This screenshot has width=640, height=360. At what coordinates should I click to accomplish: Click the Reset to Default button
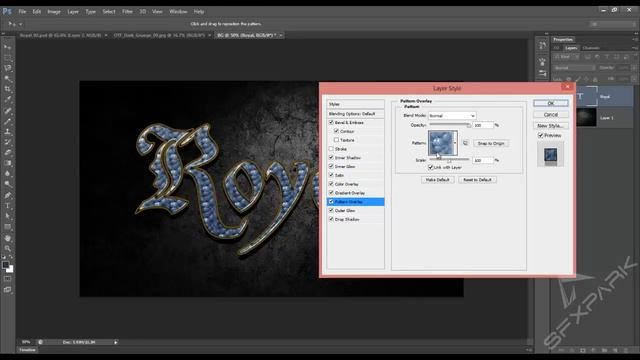[x=477, y=180]
